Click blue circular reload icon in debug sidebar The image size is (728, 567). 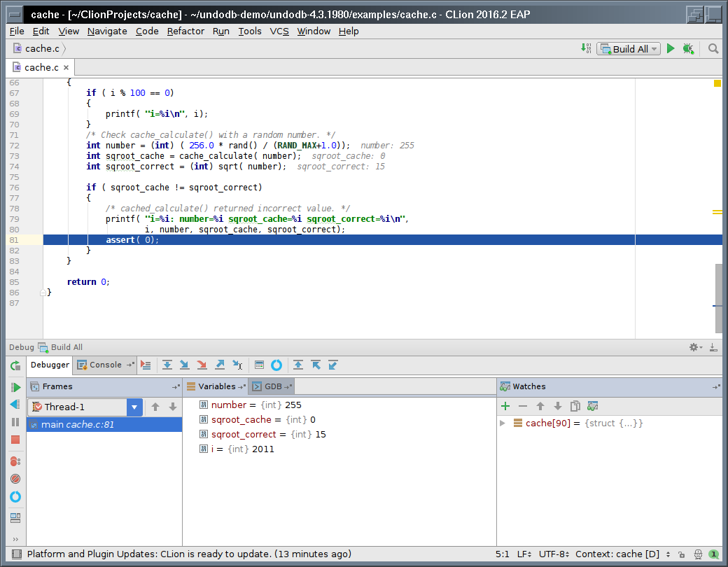click(15, 497)
